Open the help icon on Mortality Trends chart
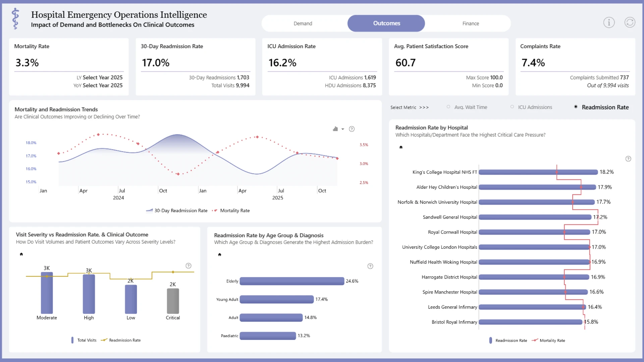The image size is (644, 362). pyautogui.click(x=352, y=129)
